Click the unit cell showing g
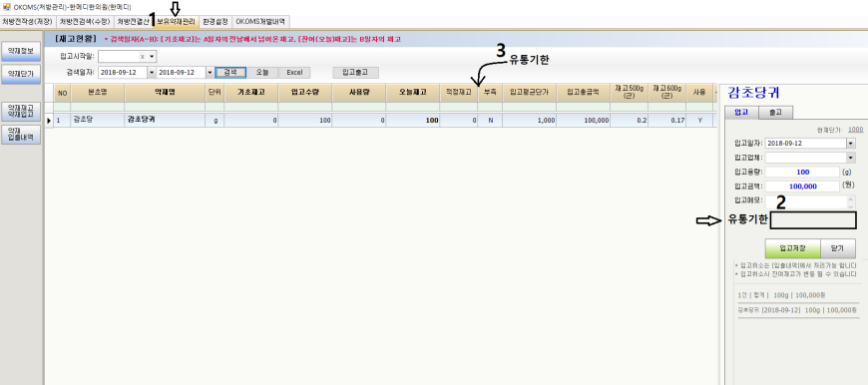Screen dimensions: 868x385 (215, 120)
